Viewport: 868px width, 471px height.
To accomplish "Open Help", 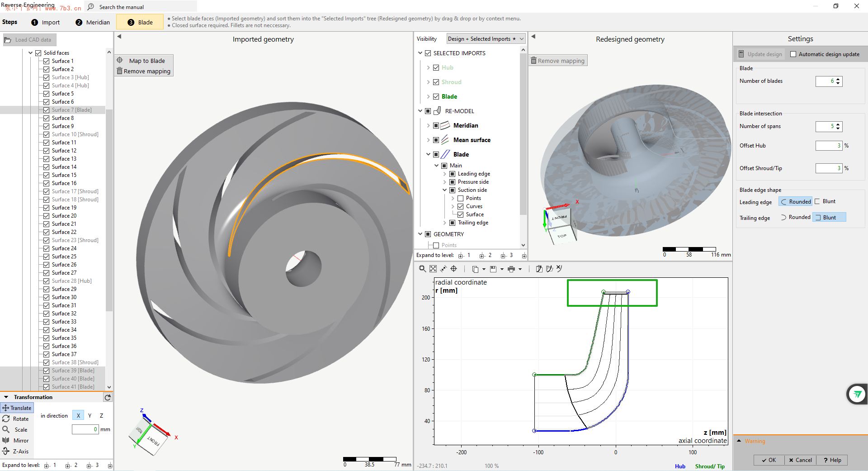I will point(832,460).
